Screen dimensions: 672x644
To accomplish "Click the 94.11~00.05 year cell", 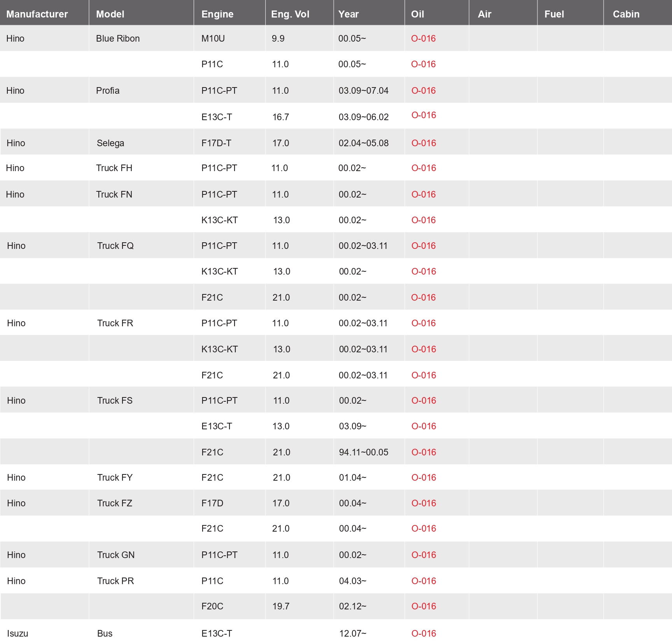I will 364,452.
